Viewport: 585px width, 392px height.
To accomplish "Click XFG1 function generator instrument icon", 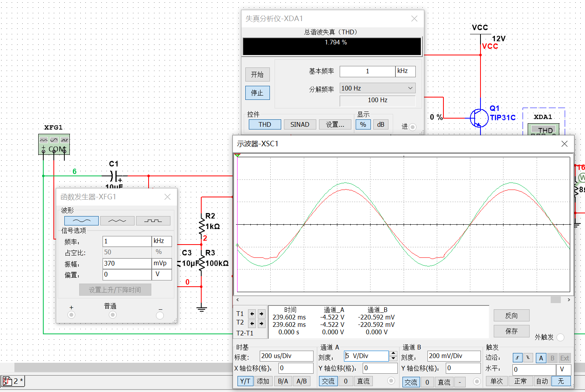I will pos(54,144).
